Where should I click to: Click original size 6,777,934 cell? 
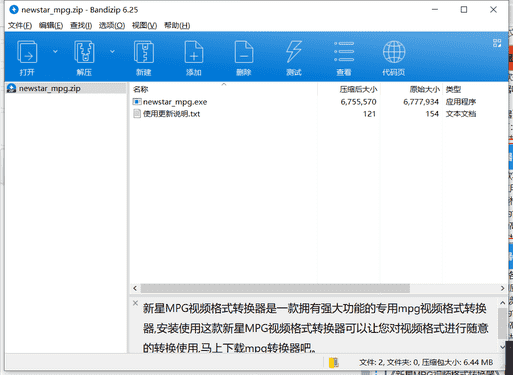click(421, 102)
